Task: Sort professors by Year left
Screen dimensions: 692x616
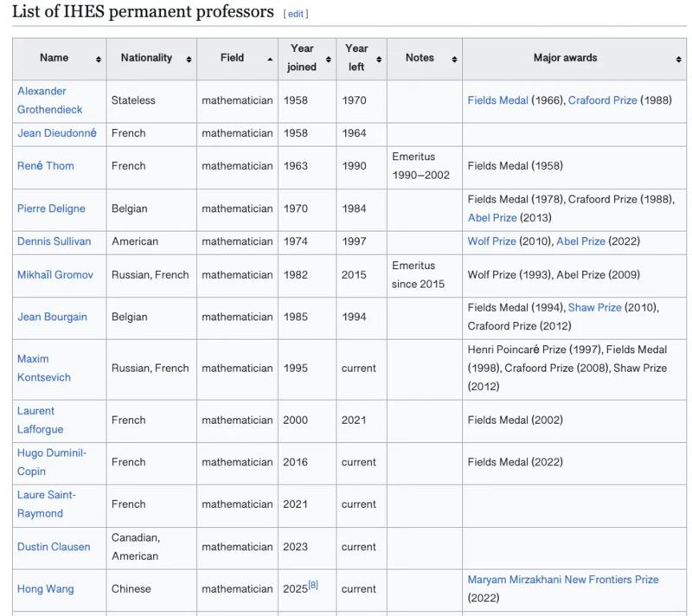Action: [x=379, y=60]
